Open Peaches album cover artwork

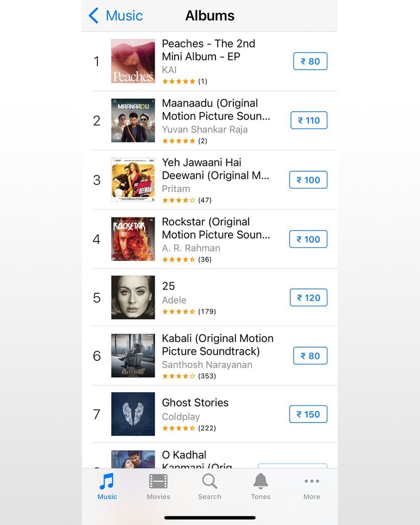[x=133, y=61]
